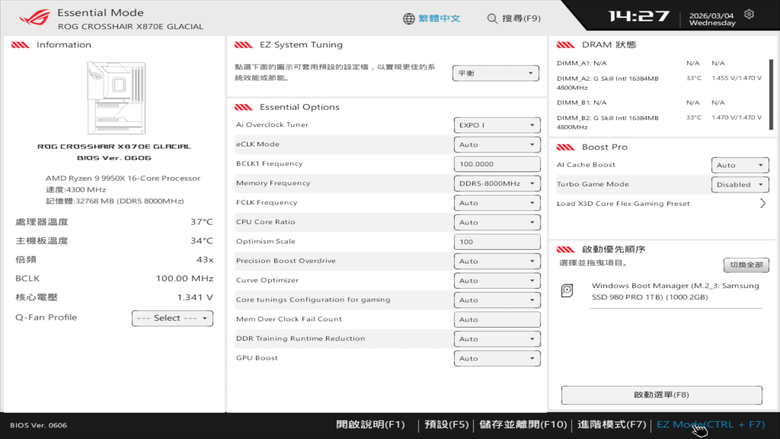780x439 pixels.
Task: Click the 43x multiplier value
Action: (x=205, y=260)
